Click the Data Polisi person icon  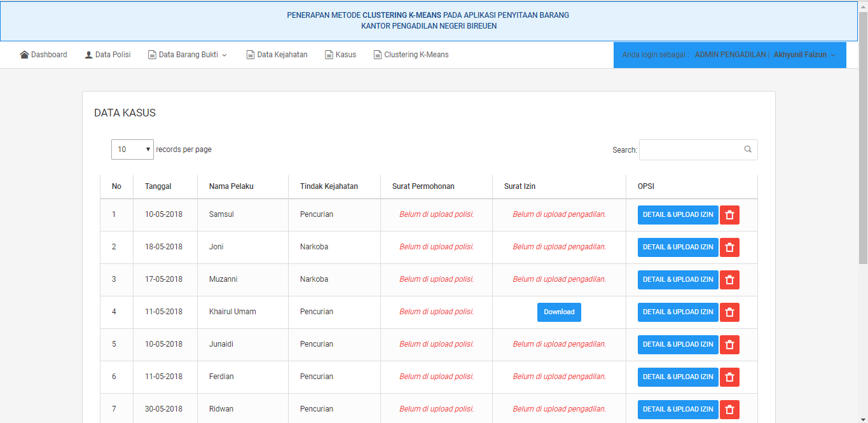point(88,55)
